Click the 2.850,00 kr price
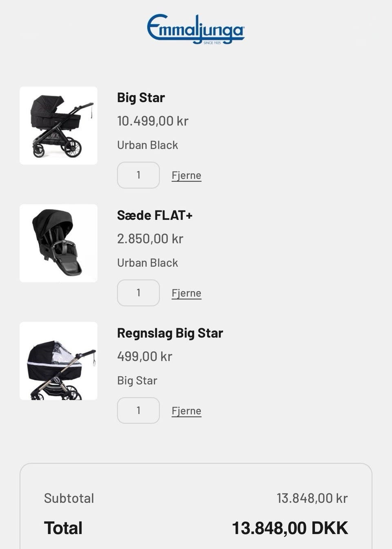 (x=150, y=239)
